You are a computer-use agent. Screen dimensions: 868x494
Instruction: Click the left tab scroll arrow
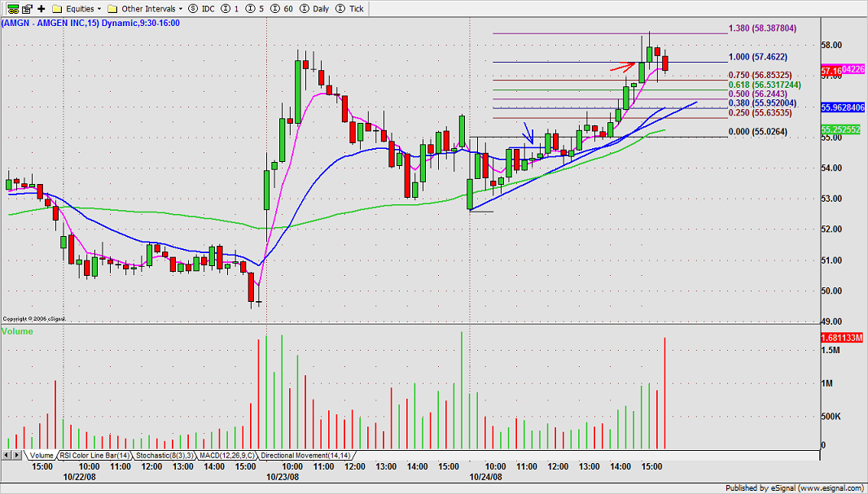[x=7, y=455]
